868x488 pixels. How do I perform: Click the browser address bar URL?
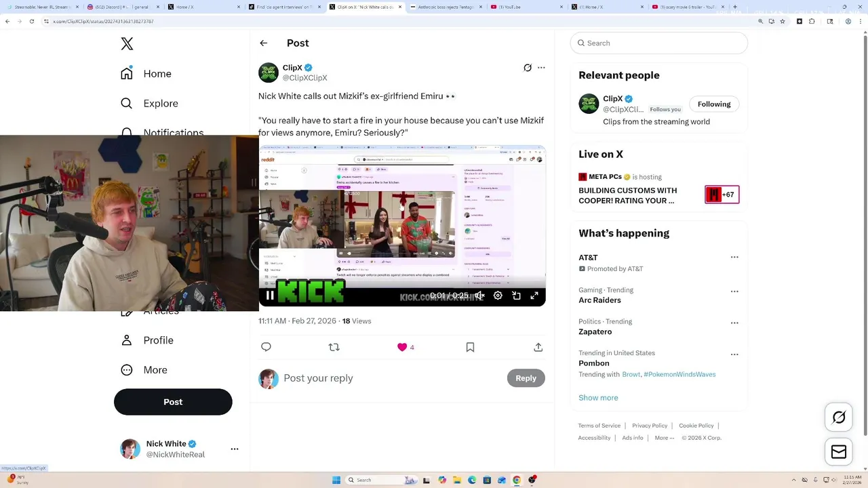pos(103,21)
